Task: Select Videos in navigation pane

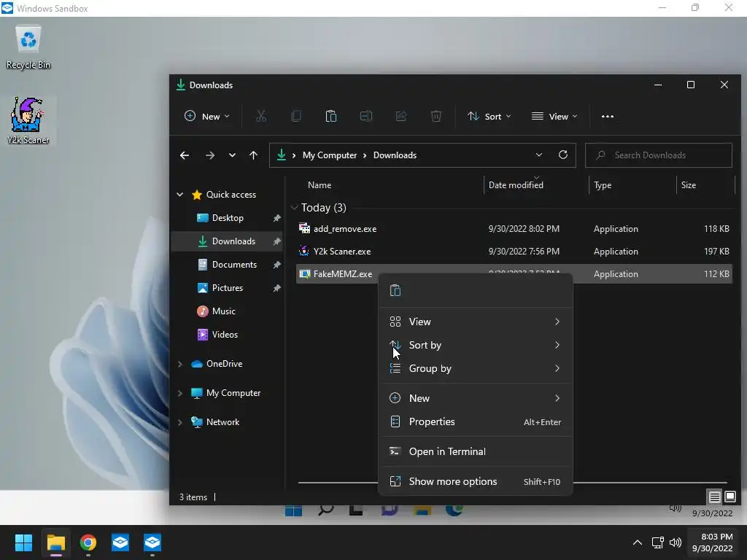Action: pyautogui.click(x=228, y=334)
